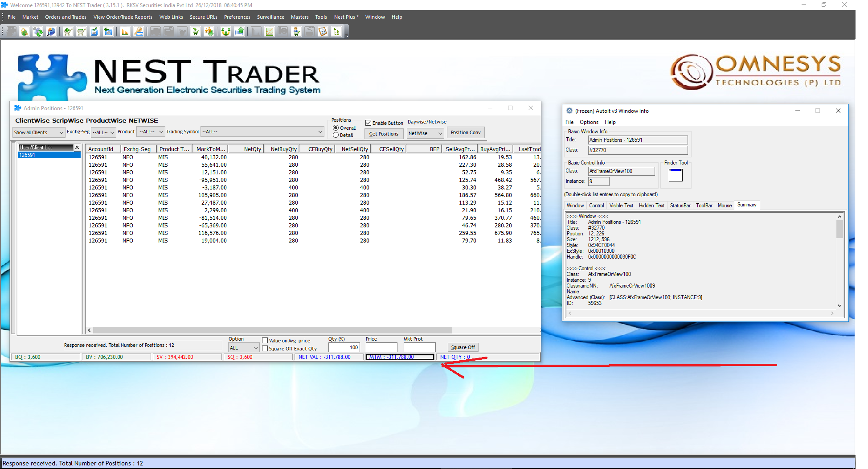The width and height of the screenshot is (868, 469).
Task: Click the AutoIt Finder Tool target icon
Action: [x=676, y=175]
